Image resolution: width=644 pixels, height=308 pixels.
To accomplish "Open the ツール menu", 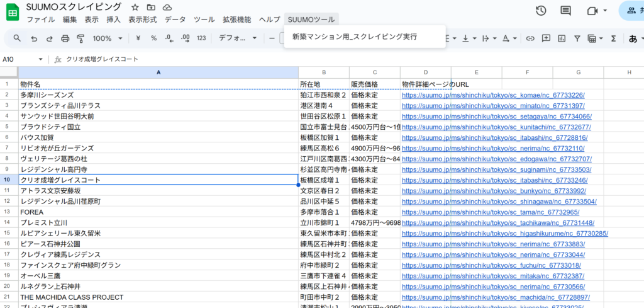I will point(204,20).
